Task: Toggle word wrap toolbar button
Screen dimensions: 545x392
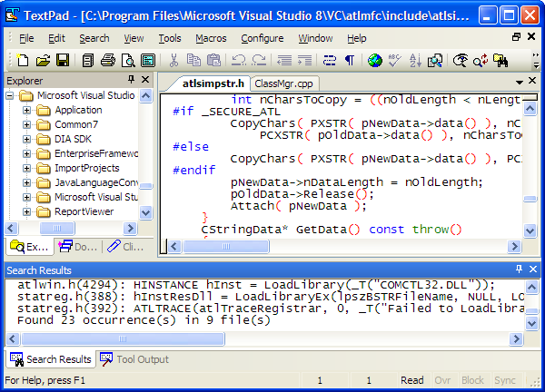Action: (328, 60)
